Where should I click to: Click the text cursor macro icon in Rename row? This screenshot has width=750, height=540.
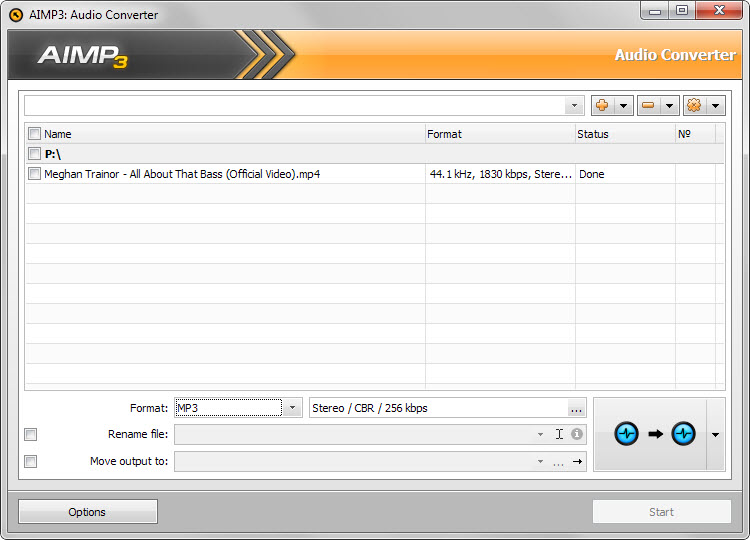[559, 434]
